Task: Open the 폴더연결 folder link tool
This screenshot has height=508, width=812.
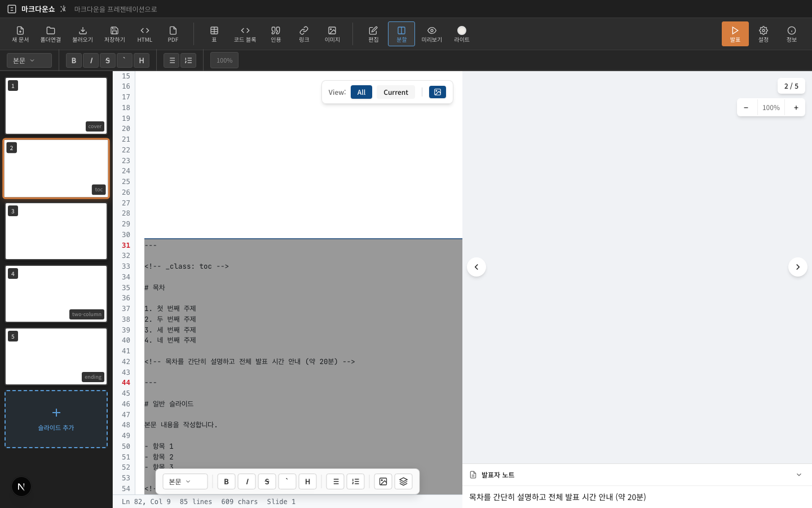Action: pos(50,34)
